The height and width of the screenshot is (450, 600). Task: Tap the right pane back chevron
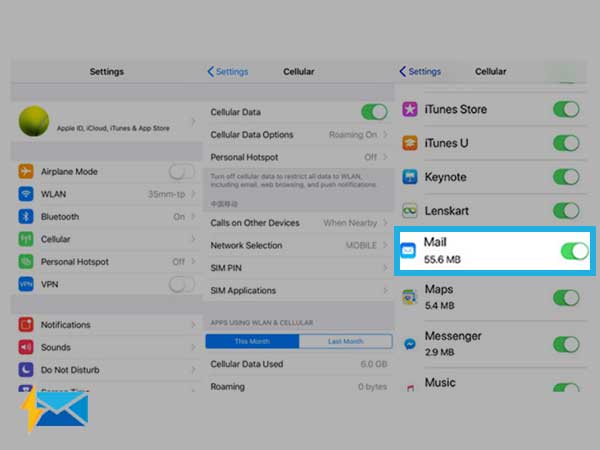click(x=403, y=72)
